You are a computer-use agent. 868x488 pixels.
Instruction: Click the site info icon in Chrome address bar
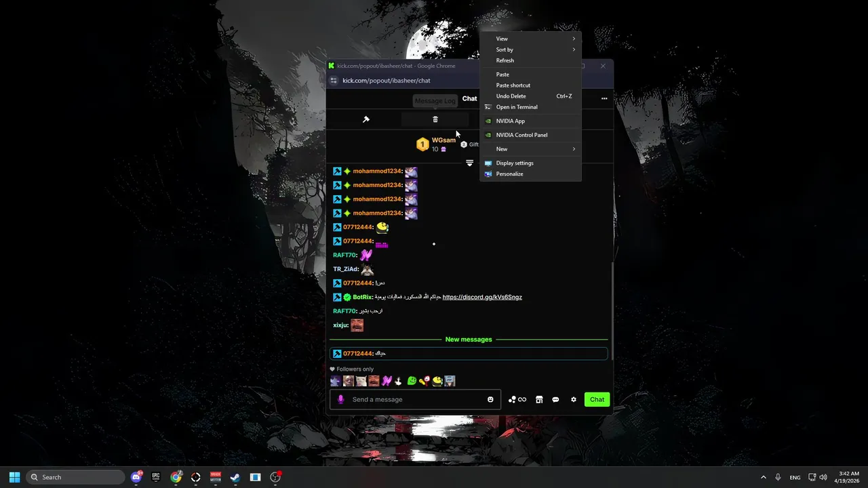333,81
